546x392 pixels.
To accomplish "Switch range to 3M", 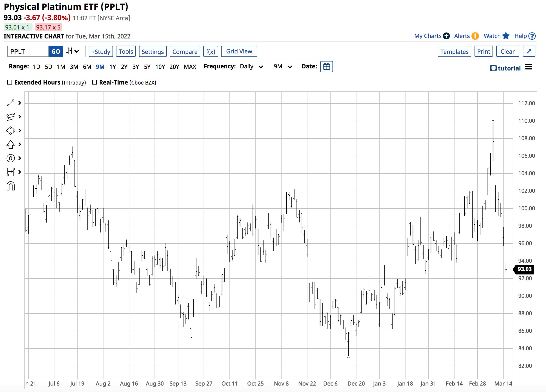I will 74,67.
